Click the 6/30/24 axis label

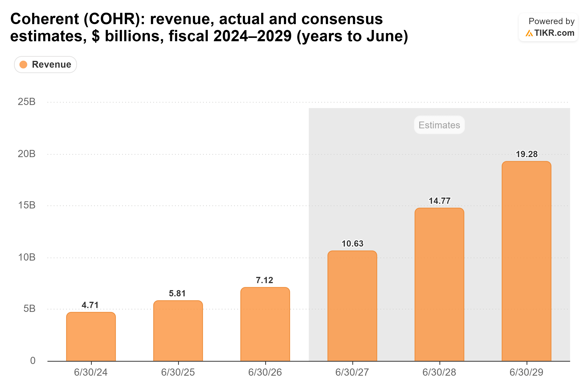(91, 372)
